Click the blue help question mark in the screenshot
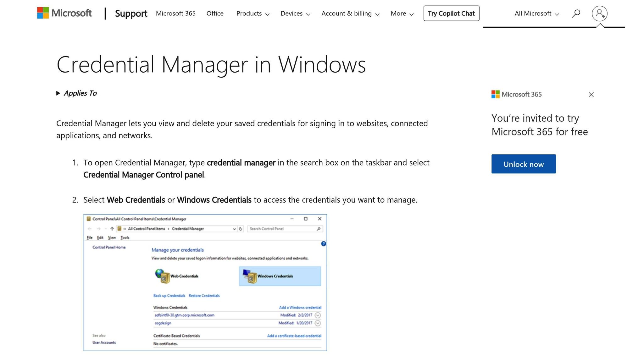 [x=323, y=244]
